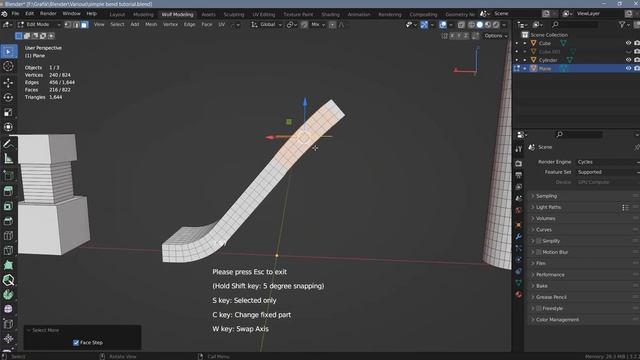Open the Output properties tab
The image size is (640, 360).
pos(518,175)
